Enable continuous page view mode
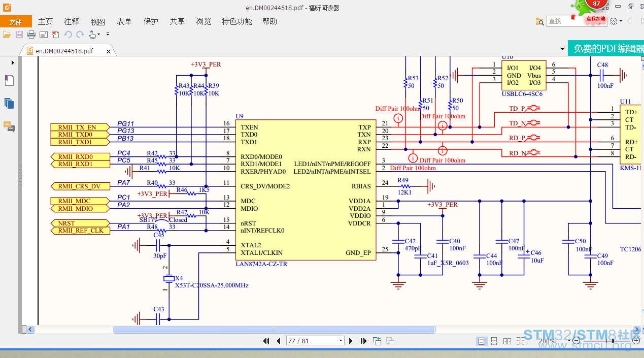Image resolution: width=644 pixels, height=358 pixels. [494, 341]
